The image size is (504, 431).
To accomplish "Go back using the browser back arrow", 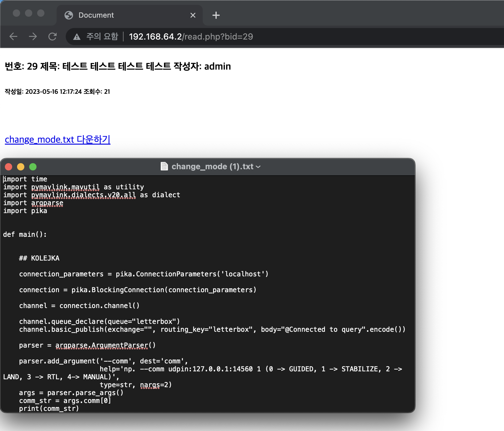I will (x=13, y=37).
